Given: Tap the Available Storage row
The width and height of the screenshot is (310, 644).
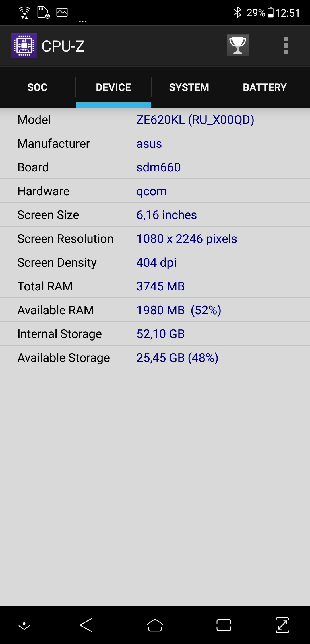Looking at the screenshot, I should tap(155, 358).
